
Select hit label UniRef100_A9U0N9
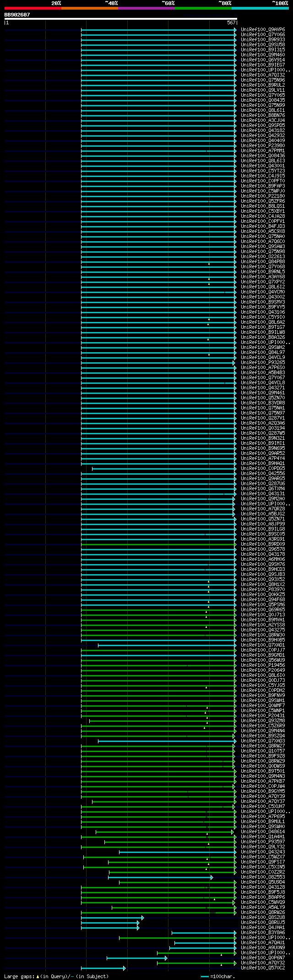pos(263,947)
